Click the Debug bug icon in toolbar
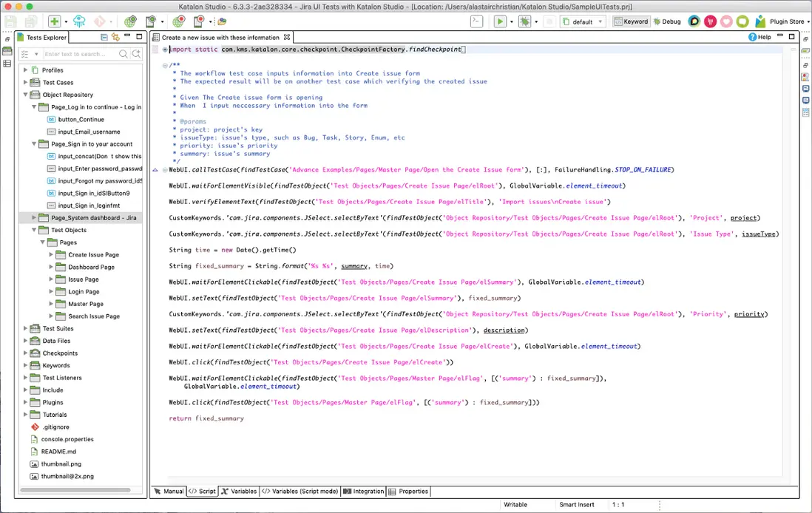Viewport: 812px width, 513px height. [x=525, y=21]
